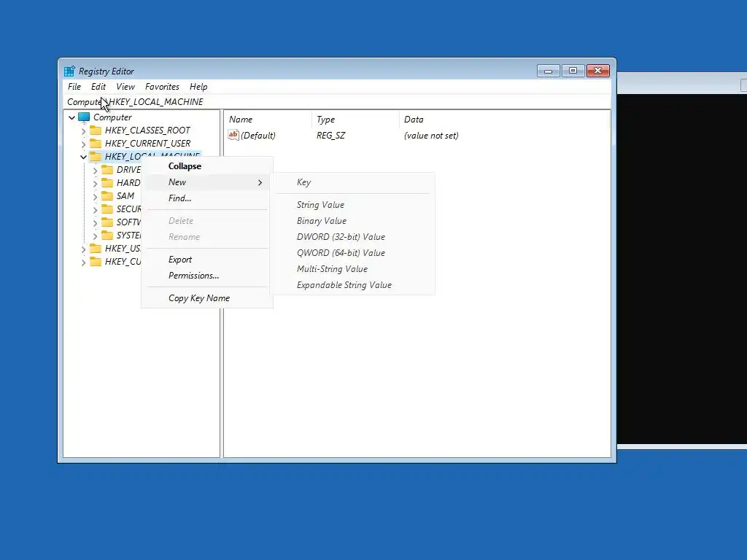Click the Computer icon in the tree
The image size is (747, 560).
84,117
